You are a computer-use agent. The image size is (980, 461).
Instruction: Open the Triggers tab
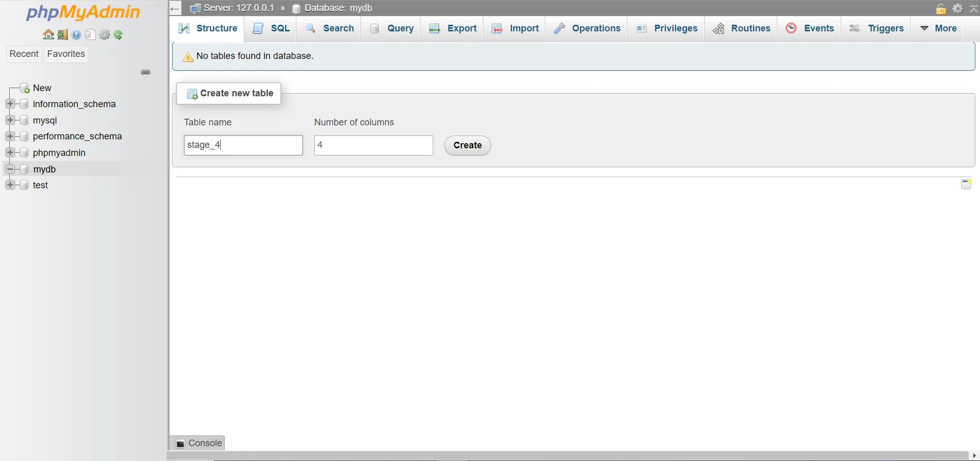[876, 28]
